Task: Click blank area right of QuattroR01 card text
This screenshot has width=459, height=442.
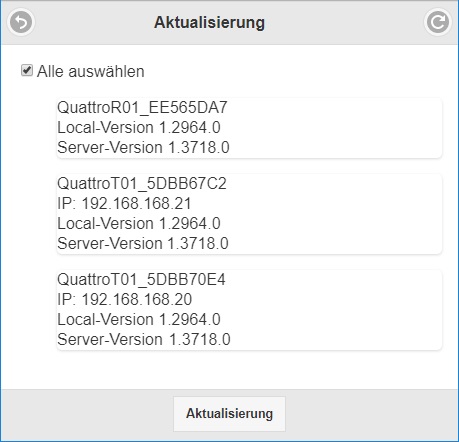Action: pyautogui.click(x=335, y=128)
